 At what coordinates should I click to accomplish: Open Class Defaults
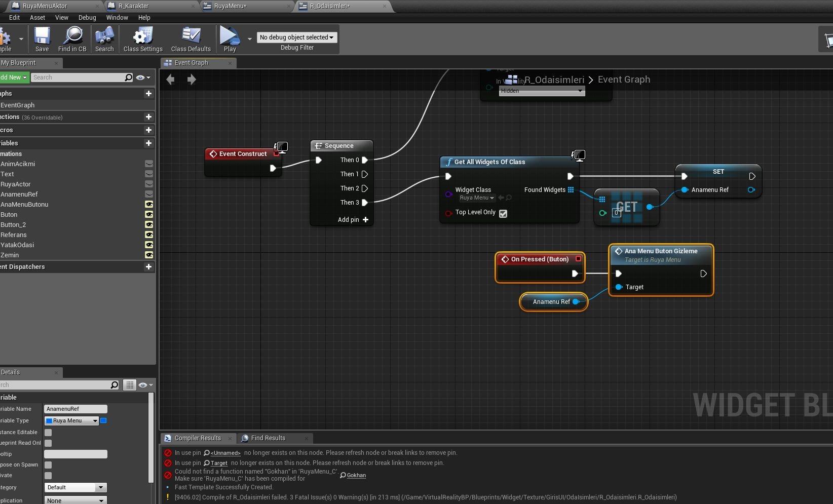(191, 39)
